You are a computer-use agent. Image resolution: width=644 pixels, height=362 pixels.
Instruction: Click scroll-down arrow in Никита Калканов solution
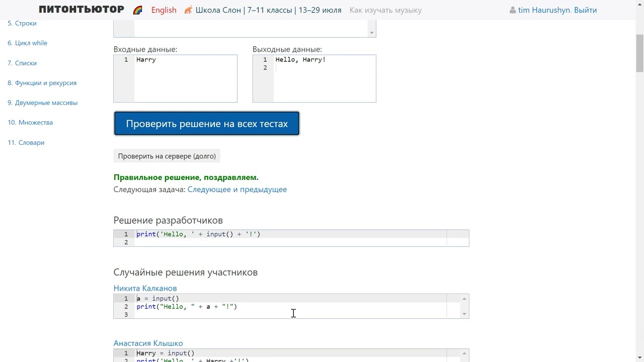(x=464, y=314)
